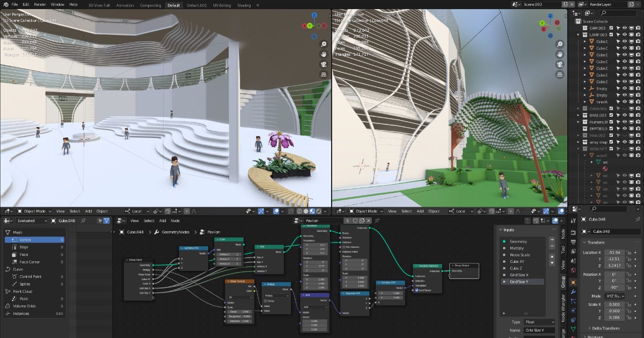This screenshot has width=644, height=338.
Task: Open Local transform orientation dropdown in left viewport
Action: tap(137, 211)
